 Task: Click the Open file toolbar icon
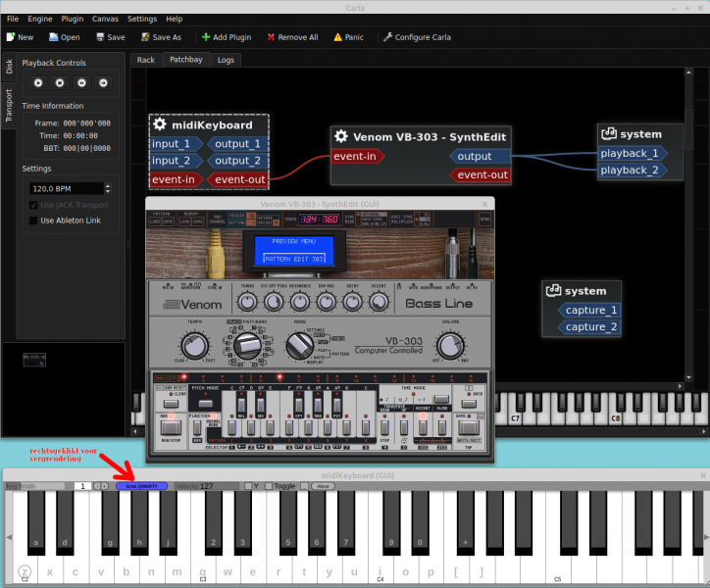(53, 37)
